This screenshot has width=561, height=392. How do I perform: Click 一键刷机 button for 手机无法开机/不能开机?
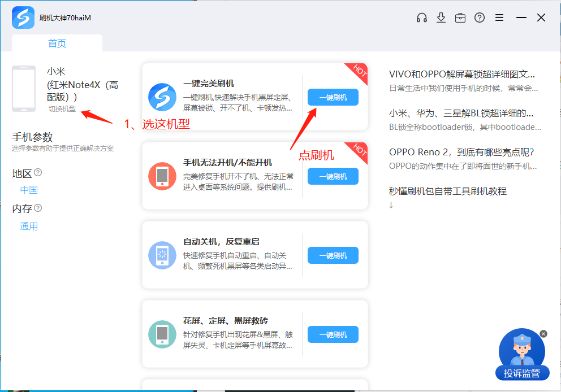tap(333, 176)
